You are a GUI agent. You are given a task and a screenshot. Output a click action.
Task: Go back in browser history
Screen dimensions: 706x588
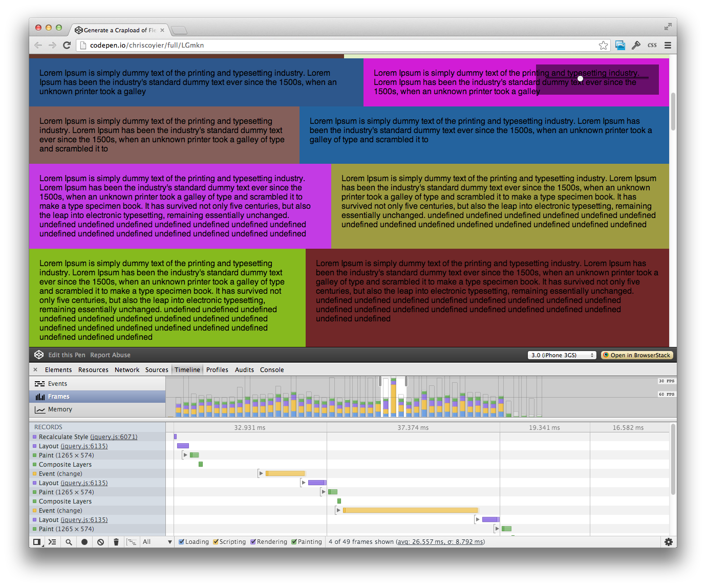click(x=38, y=45)
